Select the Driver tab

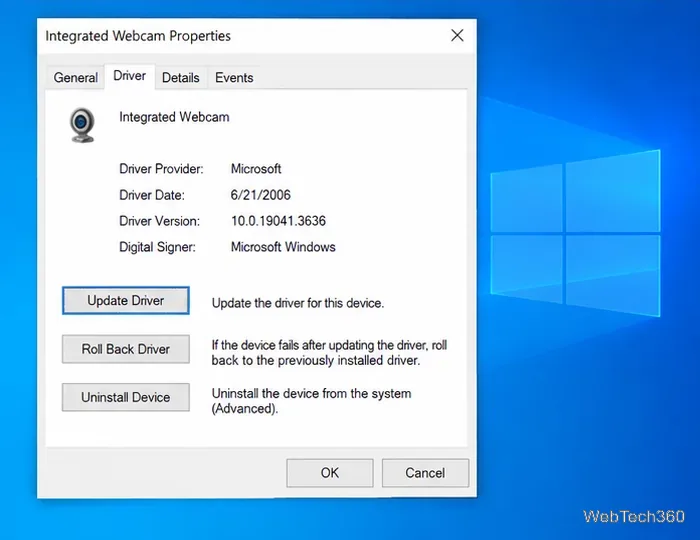(129, 76)
